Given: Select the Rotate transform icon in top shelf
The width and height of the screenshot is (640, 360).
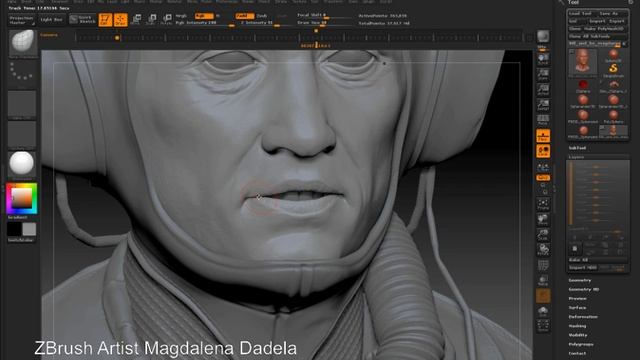Looking at the screenshot, I should [x=167, y=19].
